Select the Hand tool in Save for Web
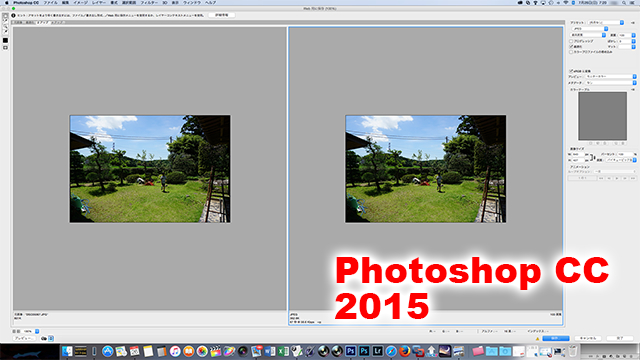Image resolution: width=640 pixels, height=360 pixels. [5, 16]
